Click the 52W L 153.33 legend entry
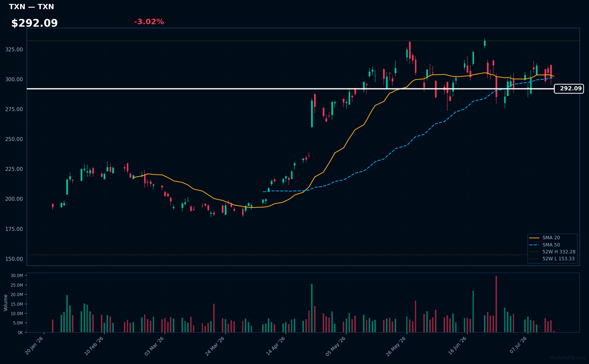589x364 pixels. (552, 259)
